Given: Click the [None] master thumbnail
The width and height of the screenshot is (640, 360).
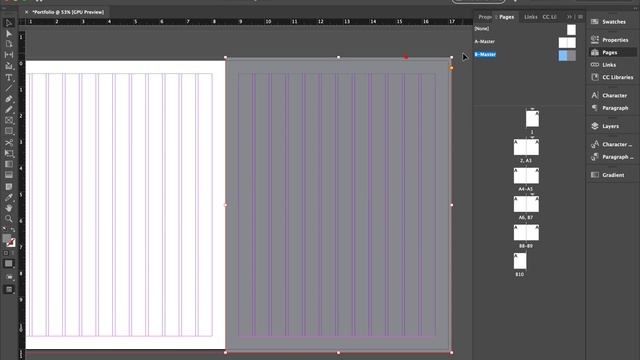Looking at the screenshot, I should pos(571,29).
